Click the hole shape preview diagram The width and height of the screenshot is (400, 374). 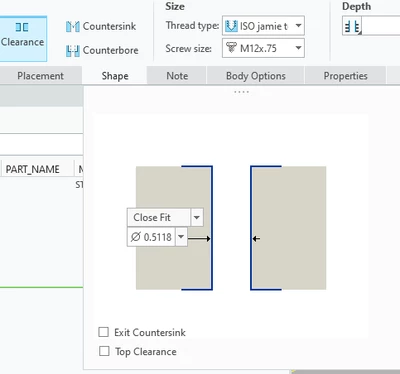[231, 228]
